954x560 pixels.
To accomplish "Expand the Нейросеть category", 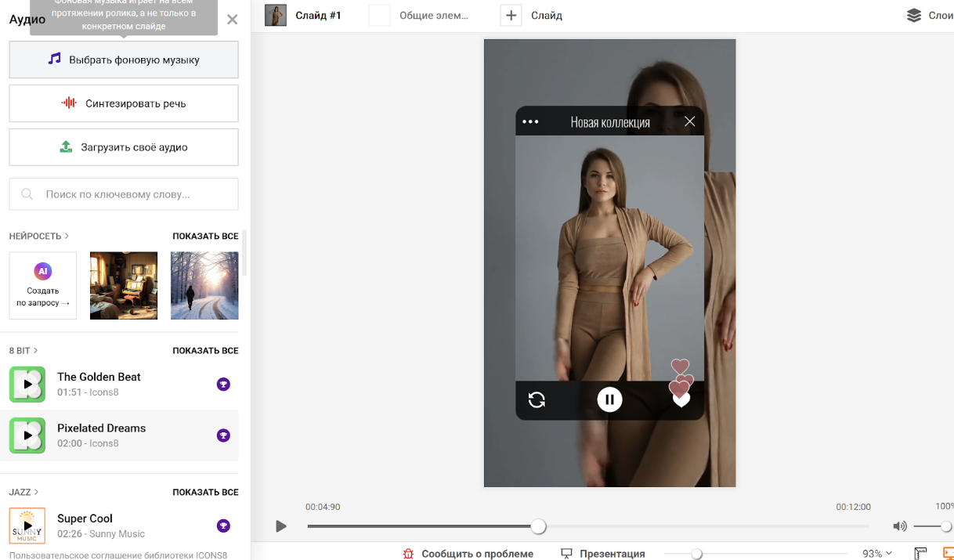I will tap(39, 236).
